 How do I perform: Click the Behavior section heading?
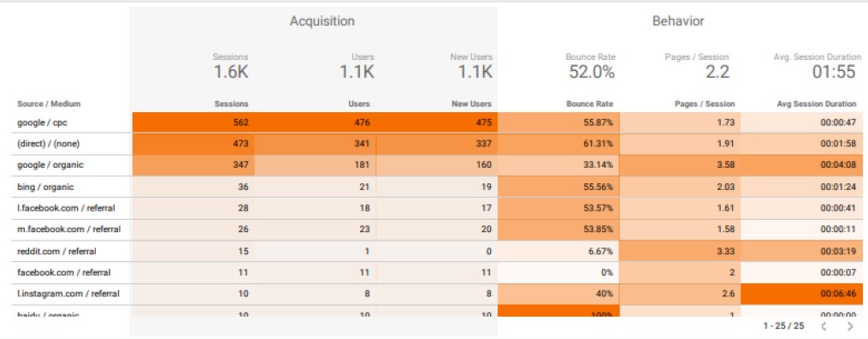pyautogui.click(x=677, y=21)
